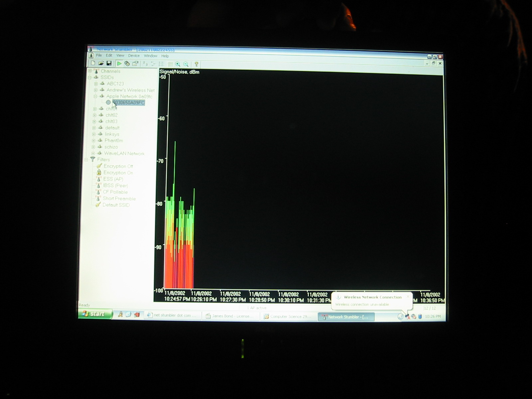Image resolution: width=532 pixels, height=399 pixels.
Task: Click the auto-configure gears toolbar icon
Action: coord(127,64)
